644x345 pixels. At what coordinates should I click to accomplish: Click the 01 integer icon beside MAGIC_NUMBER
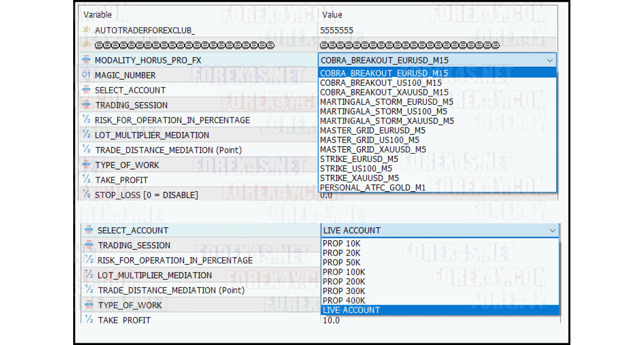[x=86, y=75]
